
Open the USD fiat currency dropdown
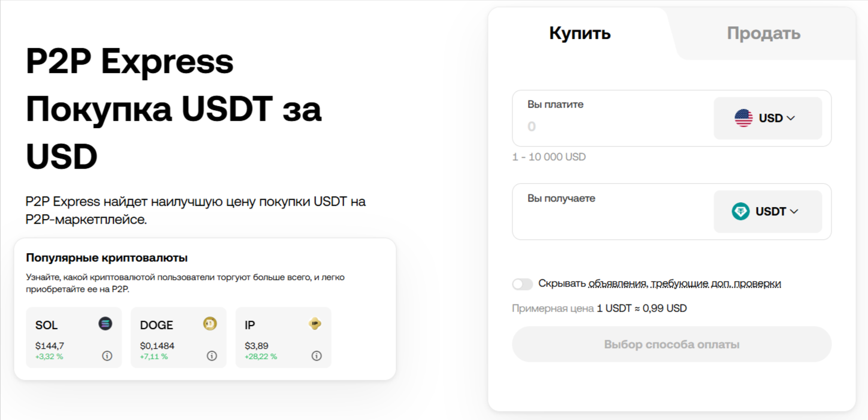click(768, 118)
